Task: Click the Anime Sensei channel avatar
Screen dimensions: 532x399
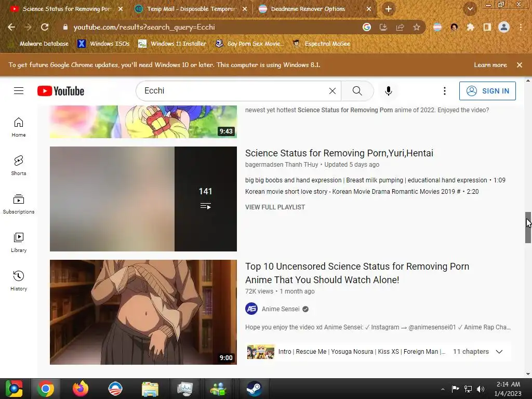Action: coord(251,309)
